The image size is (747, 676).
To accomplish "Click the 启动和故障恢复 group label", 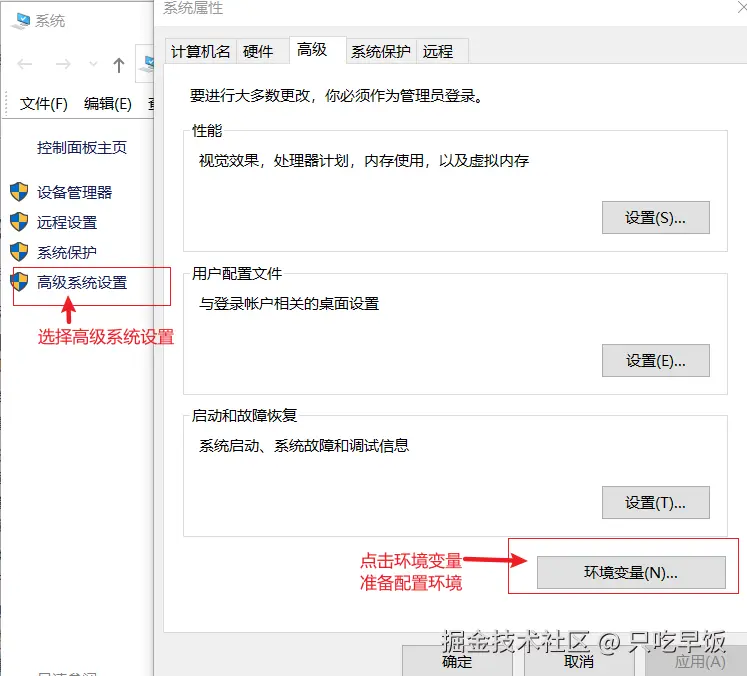I will (244, 415).
